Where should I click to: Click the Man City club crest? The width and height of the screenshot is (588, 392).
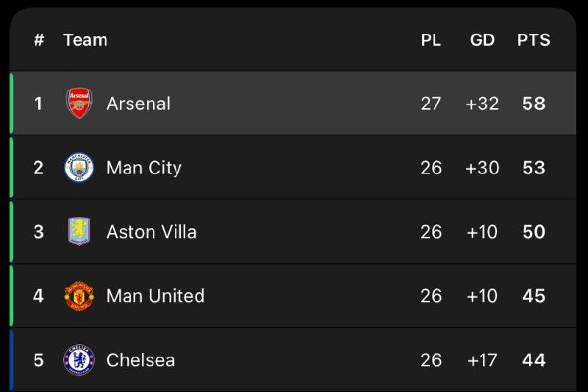click(79, 168)
